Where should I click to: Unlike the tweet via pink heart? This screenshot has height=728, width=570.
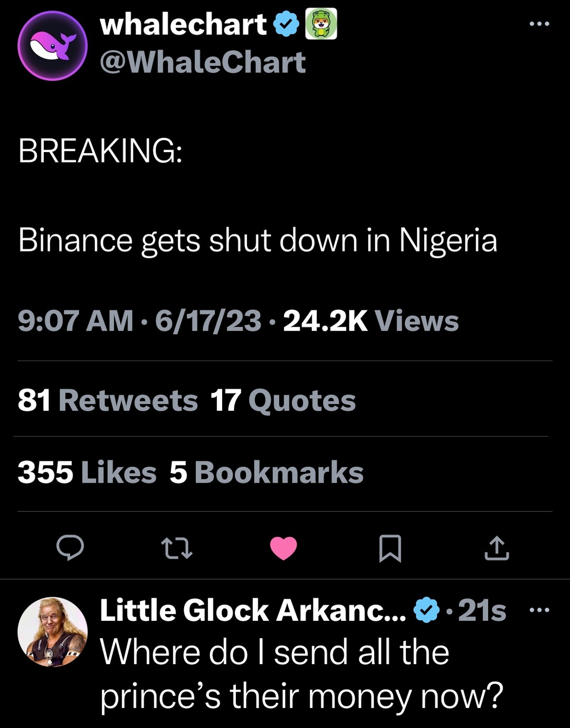click(283, 548)
